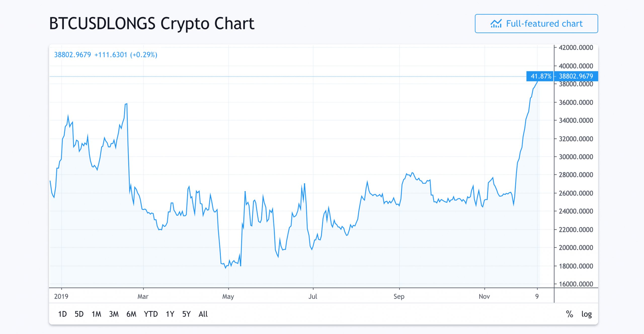
Task: Set chart range to 5Y
Action: 186,314
